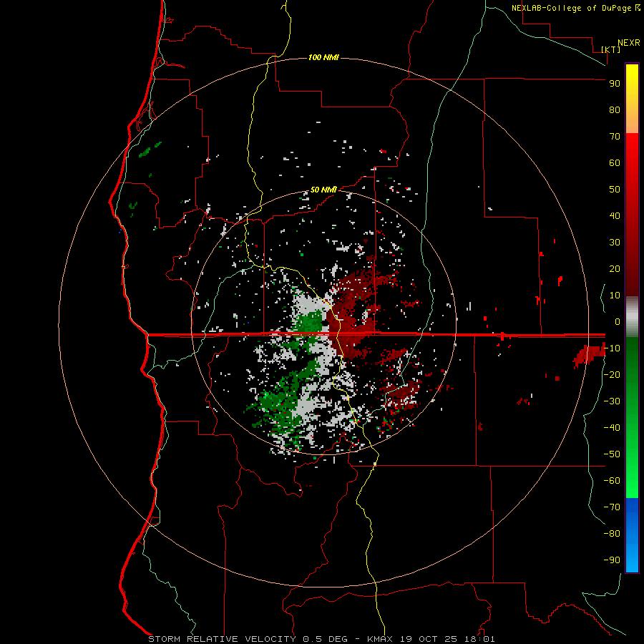Image resolution: width=644 pixels, height=644 pixels.
Task: Click the 90 value on the scale
Action: [x=615, y=84]
